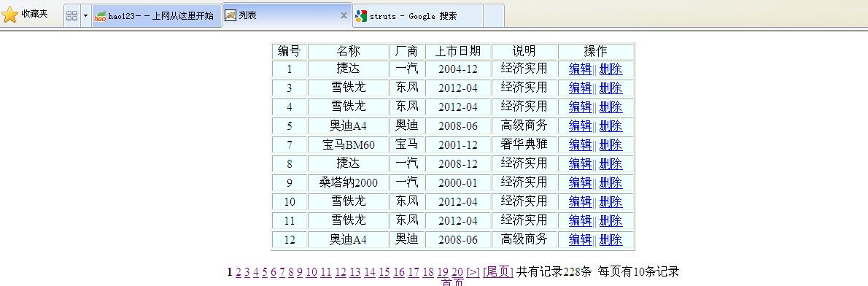Click the 上市日期 column header

click(x=458, y=52)
